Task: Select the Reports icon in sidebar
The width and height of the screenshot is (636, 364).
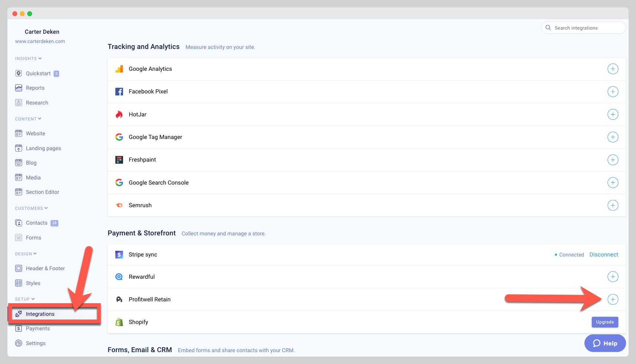Action: click(x=19, y=88)
